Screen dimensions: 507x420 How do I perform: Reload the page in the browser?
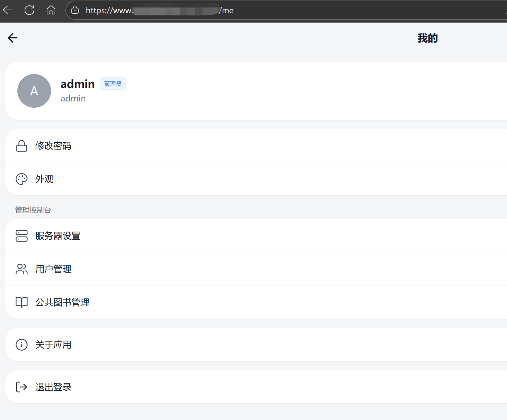[x=29, y=10]
